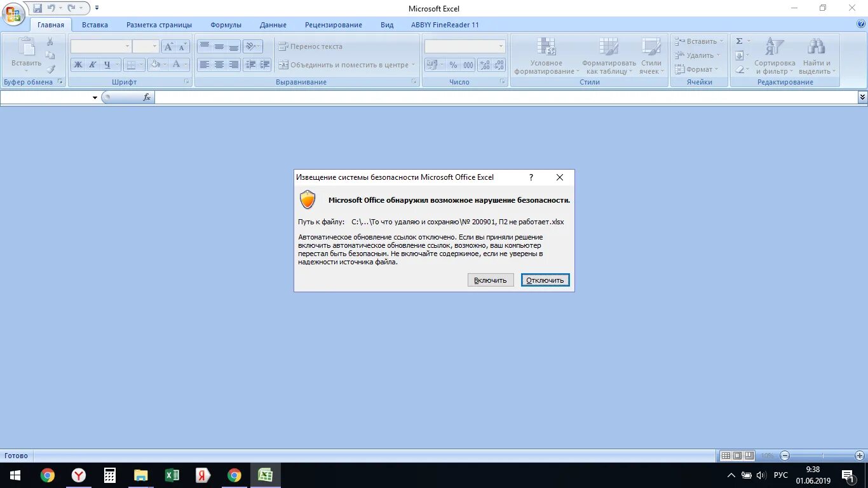
Task: Click the Excel help question mark icon
Action: [x=860, y=24]
